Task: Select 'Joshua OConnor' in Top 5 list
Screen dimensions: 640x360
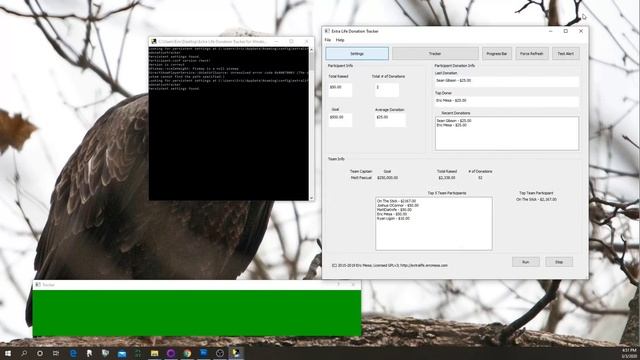Action: click(398, 206)
